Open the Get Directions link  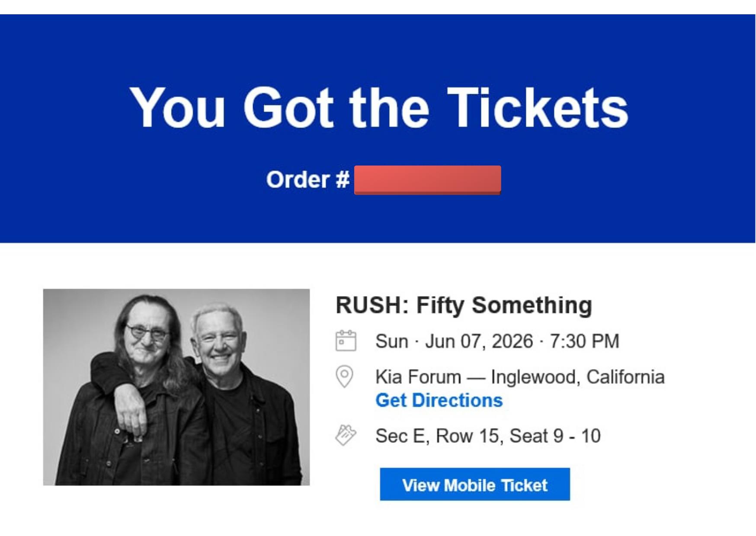point(439,400)
